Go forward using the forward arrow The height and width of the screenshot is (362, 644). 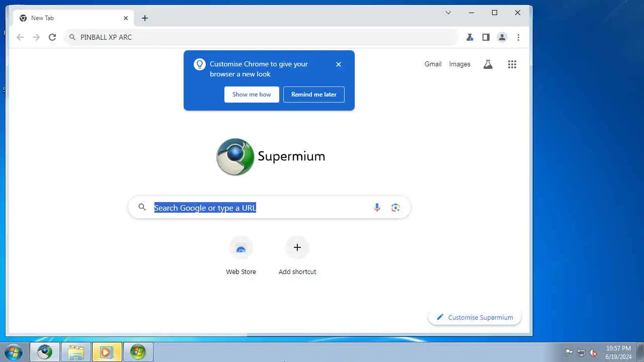click(x=36, y=37)
